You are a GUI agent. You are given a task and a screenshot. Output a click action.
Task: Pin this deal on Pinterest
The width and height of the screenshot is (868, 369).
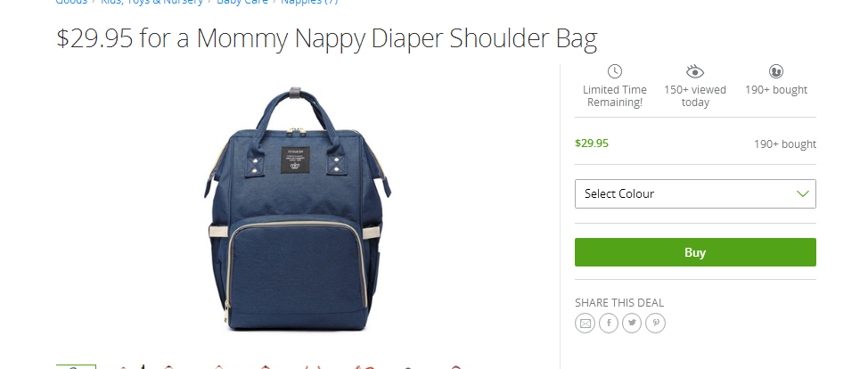pyautogui.click(x=655, y=323)
